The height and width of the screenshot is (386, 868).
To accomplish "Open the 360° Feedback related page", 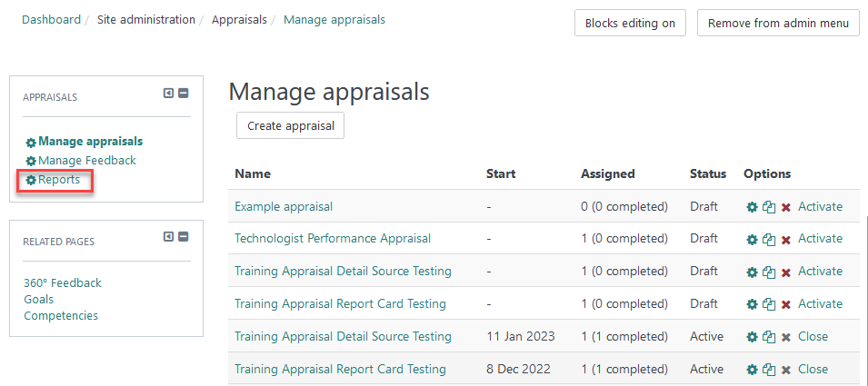I will [63, 283].
